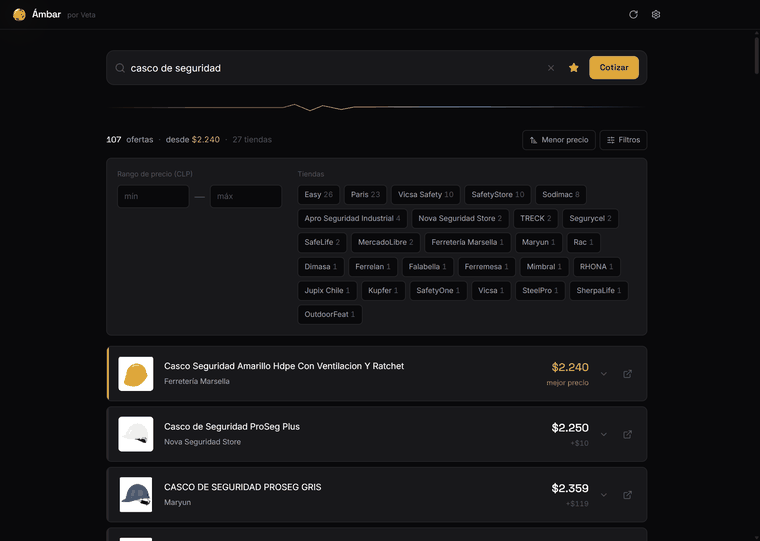Select the Maryun filter chip
Viewport: 760px width, 541px height.
538,242
